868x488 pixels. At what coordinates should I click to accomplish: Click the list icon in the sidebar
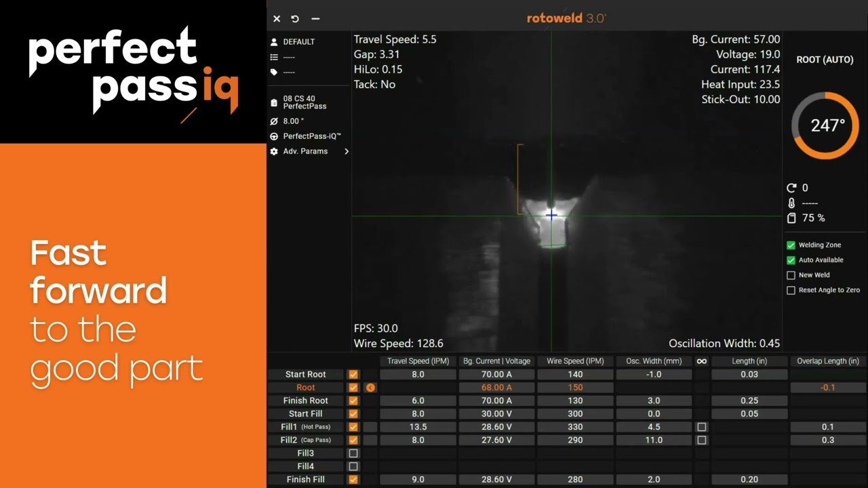(x=274, y=57)
